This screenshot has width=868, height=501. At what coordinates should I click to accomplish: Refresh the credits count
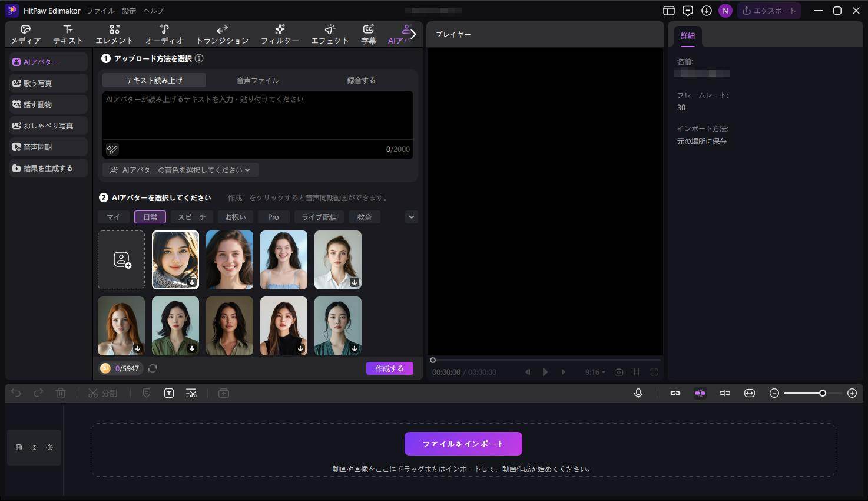153,368
